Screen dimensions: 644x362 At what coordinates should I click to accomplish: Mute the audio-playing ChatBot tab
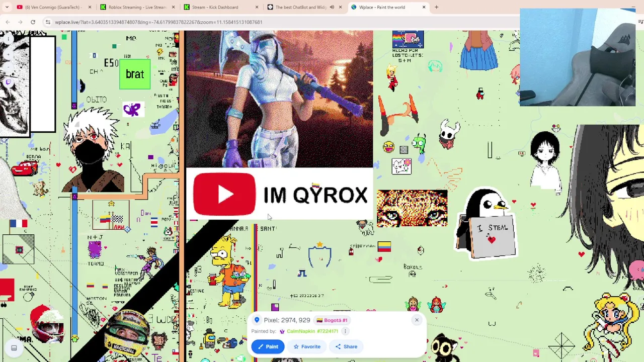[x=332, y=7]
